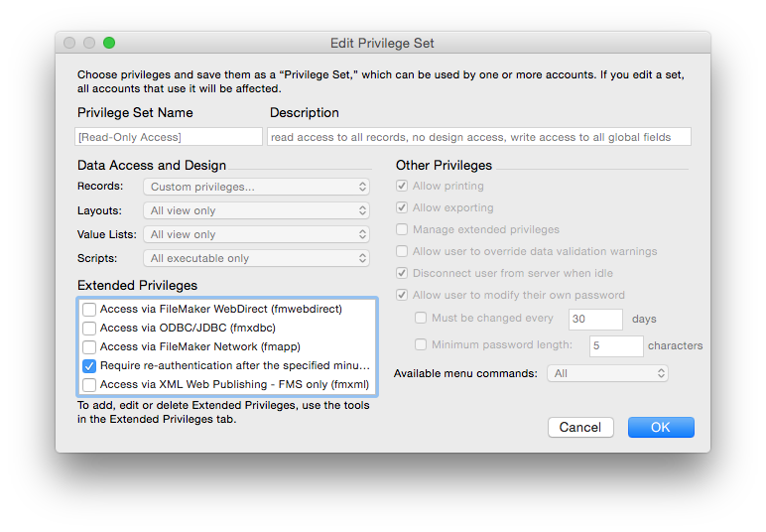This screenshot has height=532, width=766.
Task: Check Access via ODBC/JDBC (fmxdbc)
Action: [89, 329]
